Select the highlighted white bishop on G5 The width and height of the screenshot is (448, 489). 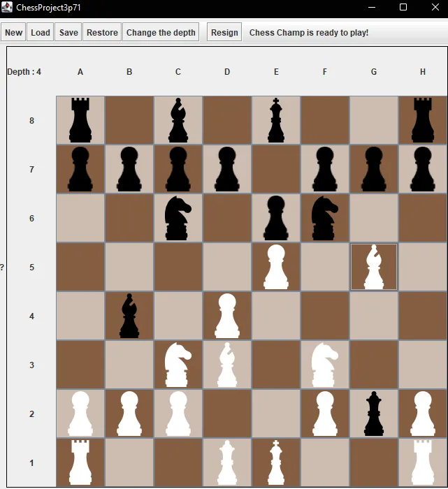click(374, 267)
